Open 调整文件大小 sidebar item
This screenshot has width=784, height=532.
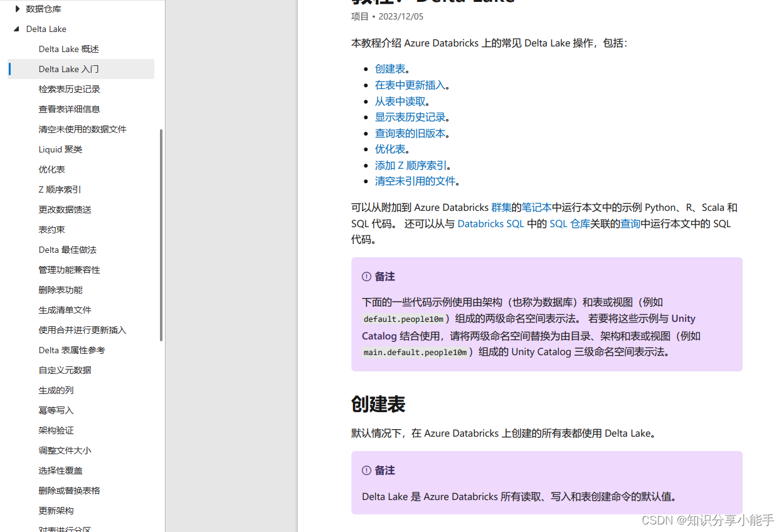click(x=65, y=450)
